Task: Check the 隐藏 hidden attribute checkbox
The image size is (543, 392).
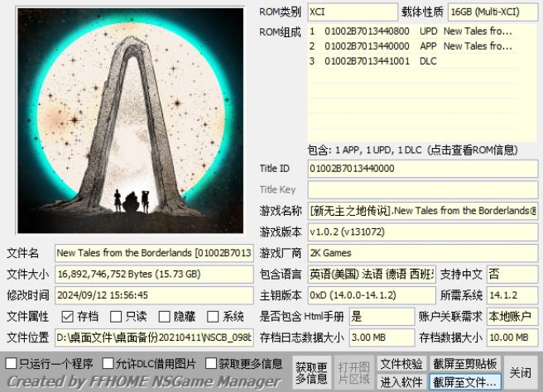Action: [165, 316]
